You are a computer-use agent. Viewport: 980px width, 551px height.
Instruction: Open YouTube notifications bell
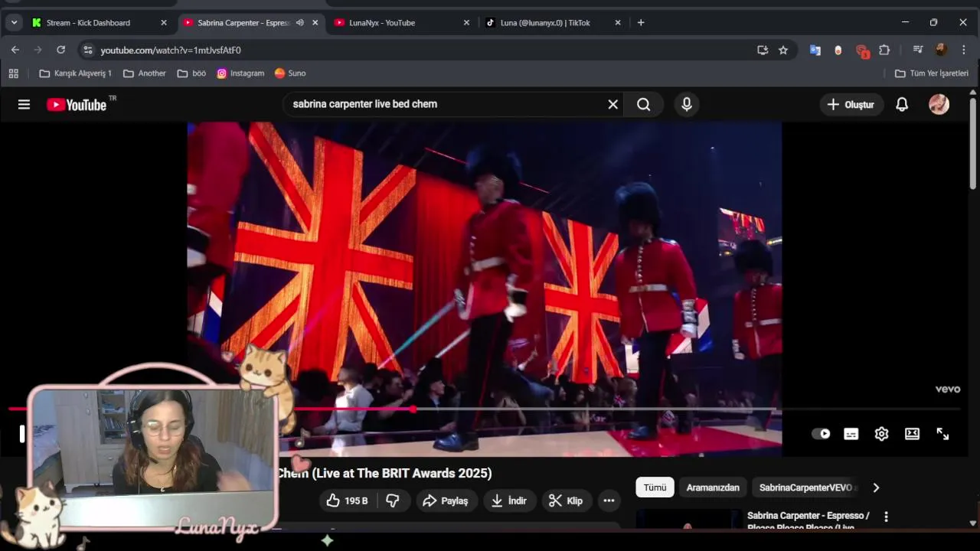(902, 105)
